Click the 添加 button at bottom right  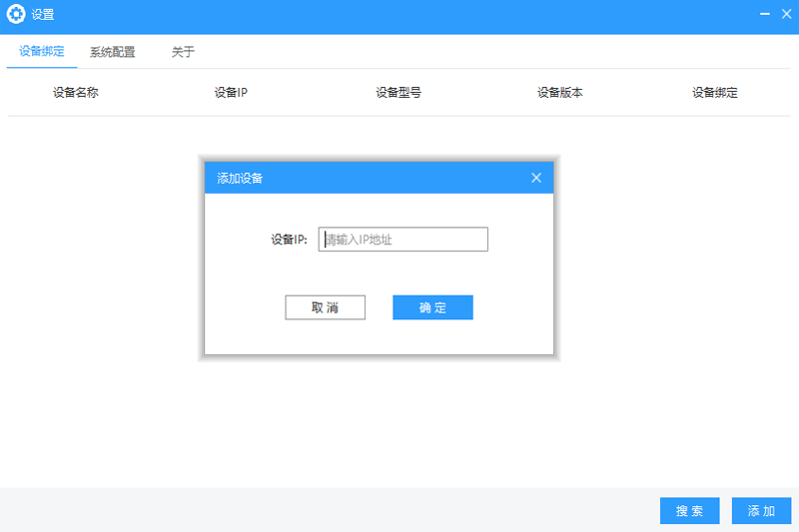click(x=761, y=511)
